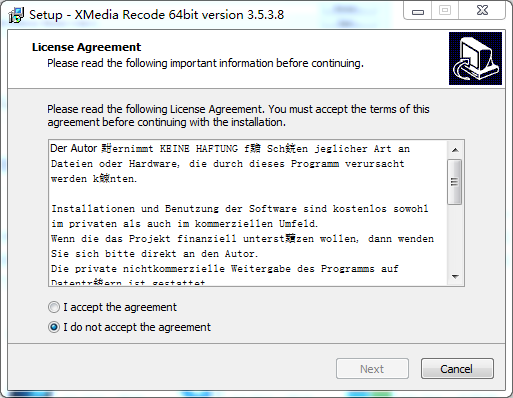Click the computer installer wizard image

click(x=475, y=58)
